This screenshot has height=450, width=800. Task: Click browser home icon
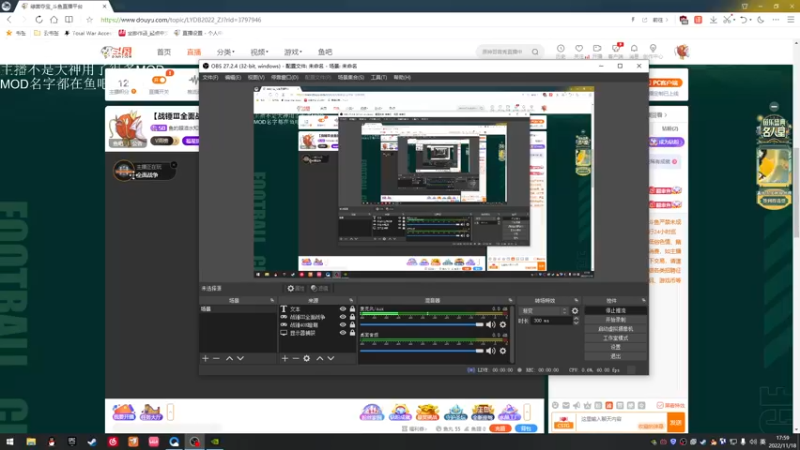pyautogui.click(x=54, y=19)
